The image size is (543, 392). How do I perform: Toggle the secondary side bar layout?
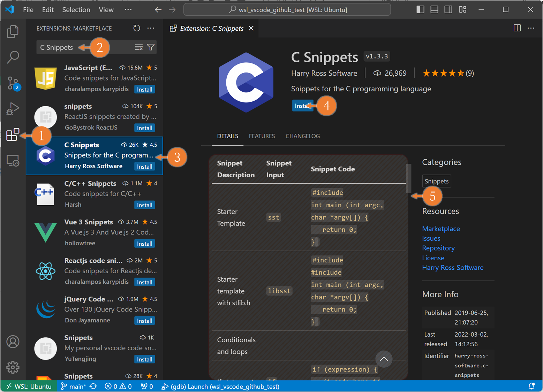pyautogui.click(x=448, y=10)
